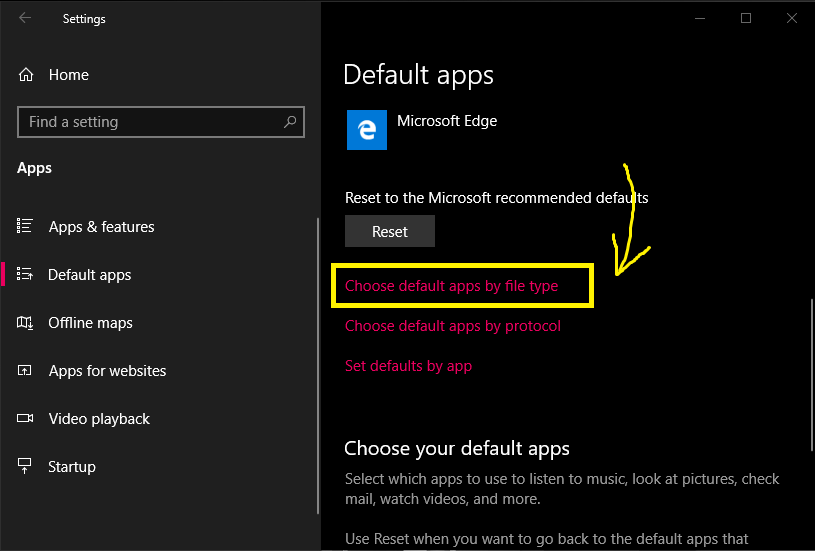
Task: Click the Home house icon
Action: pyautogui.click(x=26, y=75)
